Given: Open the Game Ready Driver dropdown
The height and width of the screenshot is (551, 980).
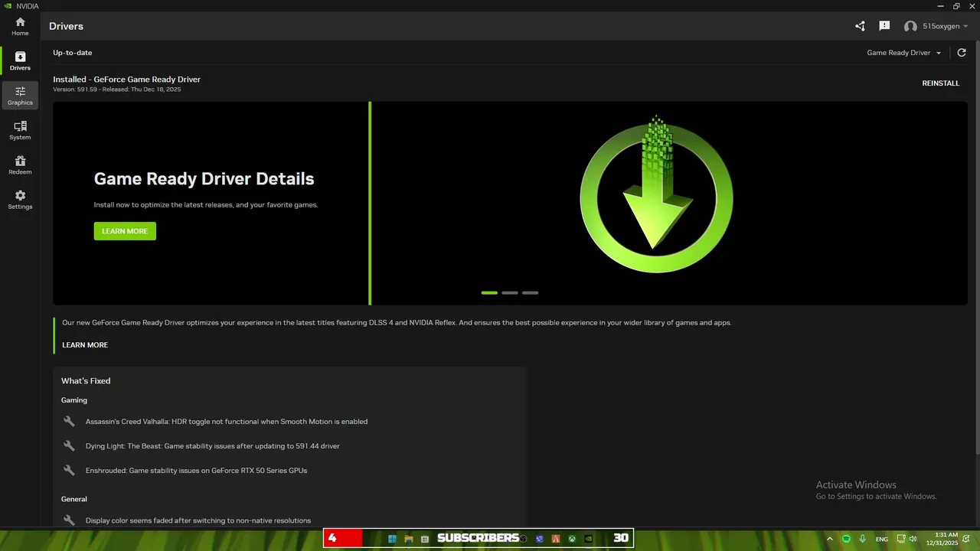Looking at the screenshot, I should pyautogui.click(x=903, y=53).
